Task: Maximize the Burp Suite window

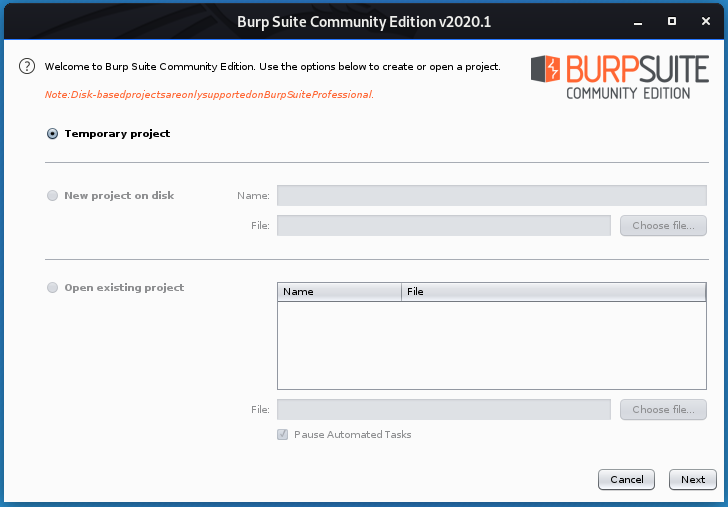Action: [x=672, y=21]
